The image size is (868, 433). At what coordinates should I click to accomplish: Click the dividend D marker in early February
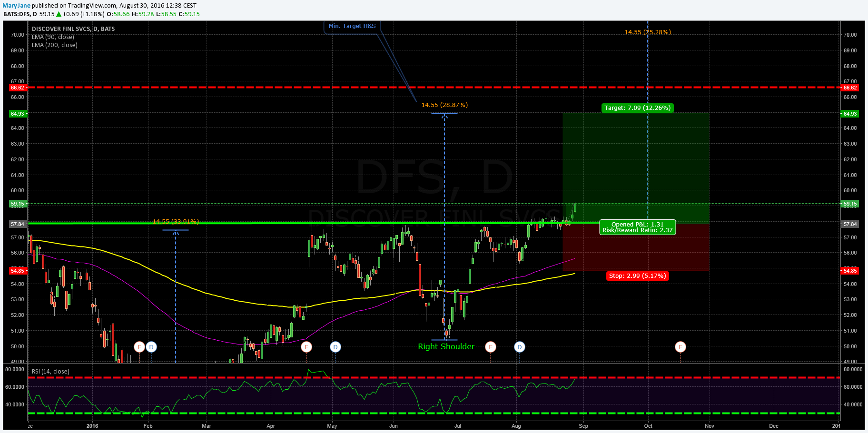151,347
